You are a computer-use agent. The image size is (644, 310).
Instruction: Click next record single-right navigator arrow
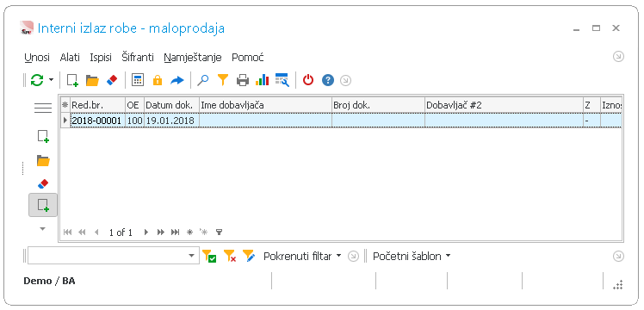click(x=146, y=232)
